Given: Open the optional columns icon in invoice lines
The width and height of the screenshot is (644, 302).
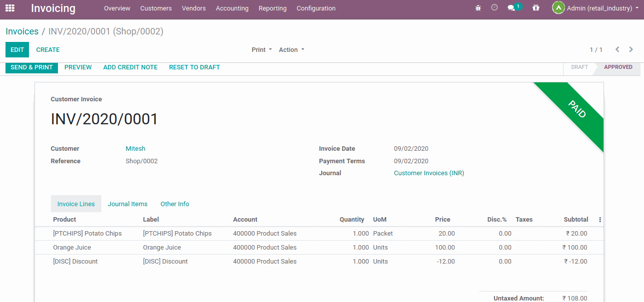Looking at the screenshot, I should pos(599,219).
